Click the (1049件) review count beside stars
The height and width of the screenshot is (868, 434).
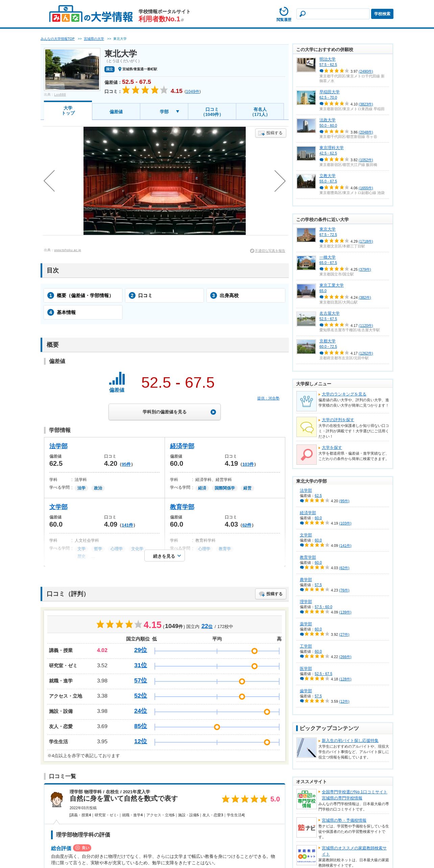pos(192,92)
